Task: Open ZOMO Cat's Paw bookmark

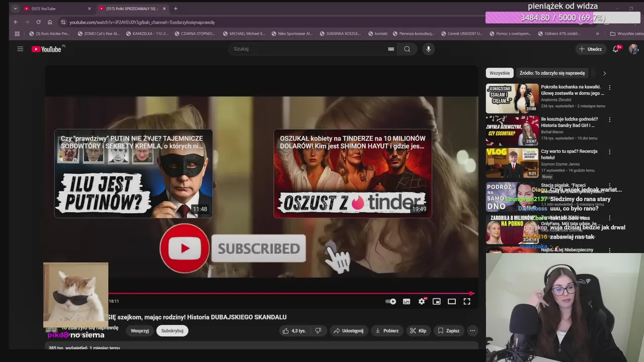Action: (x=98, y=34)
